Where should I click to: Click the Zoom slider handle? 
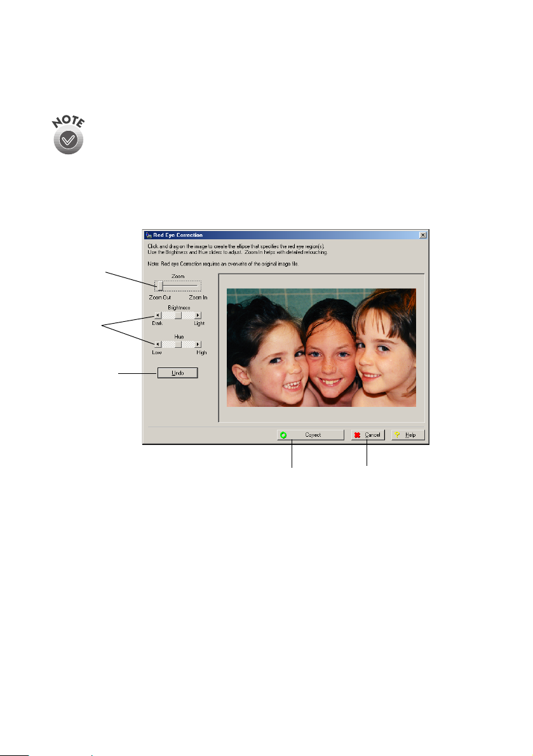160,286
